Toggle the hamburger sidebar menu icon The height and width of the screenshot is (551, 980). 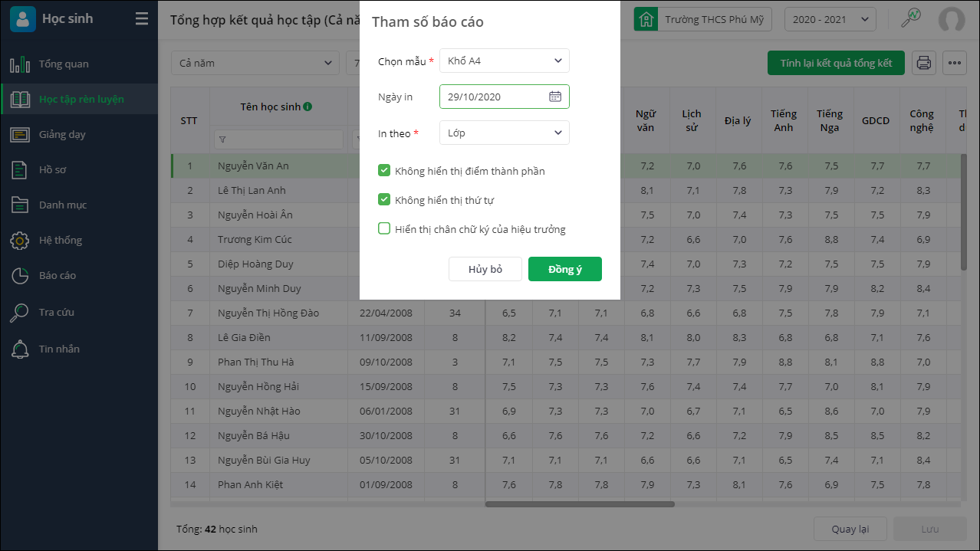142,19
